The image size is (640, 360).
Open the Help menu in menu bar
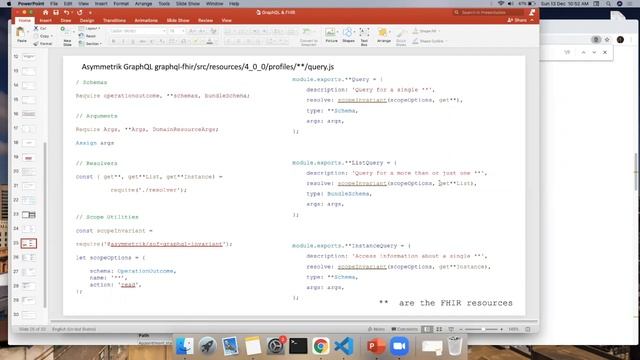[x=234, y=3]
